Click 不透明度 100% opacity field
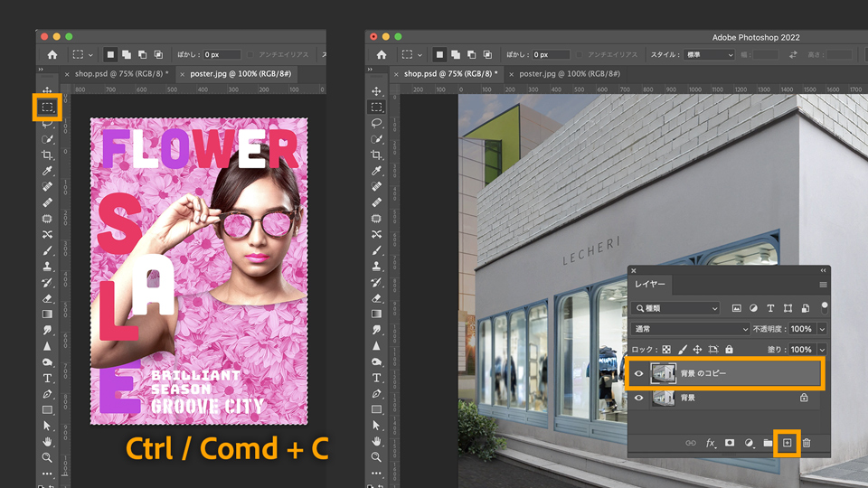The width and height of the screenshot is (868, 488). tap(801, 329)
